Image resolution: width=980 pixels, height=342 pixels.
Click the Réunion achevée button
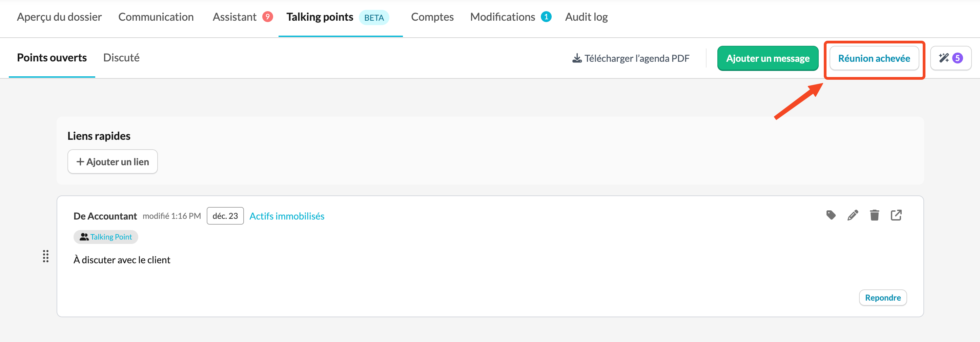874,58
